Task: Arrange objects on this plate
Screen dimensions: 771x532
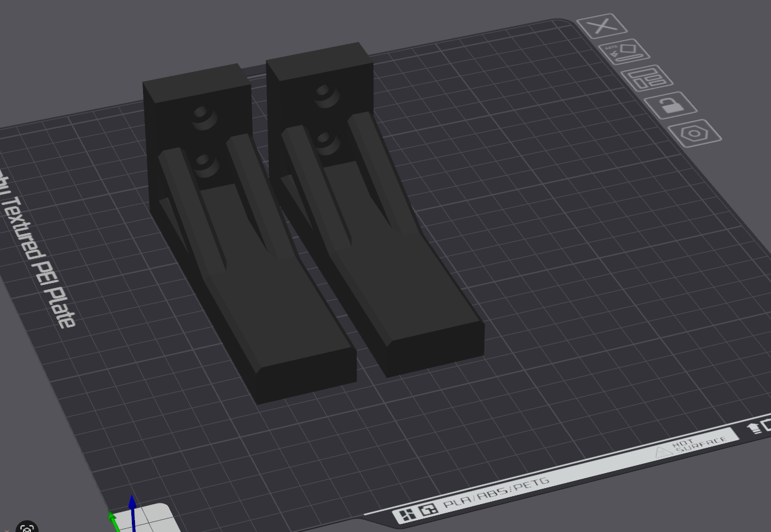Action: [x=647, y=79]
